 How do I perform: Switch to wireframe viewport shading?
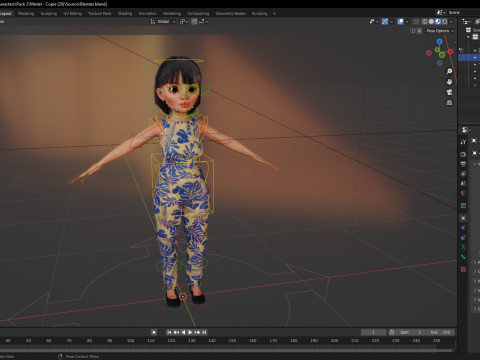tap(425, 21)
